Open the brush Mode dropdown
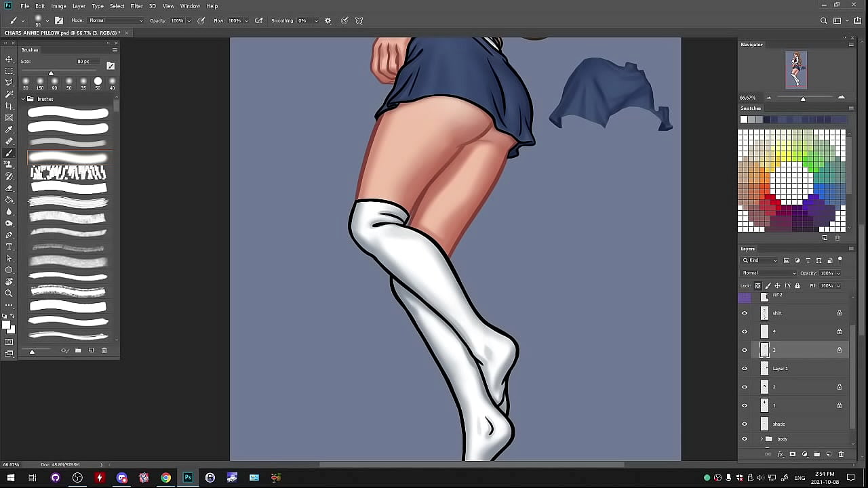 [115, 21]
